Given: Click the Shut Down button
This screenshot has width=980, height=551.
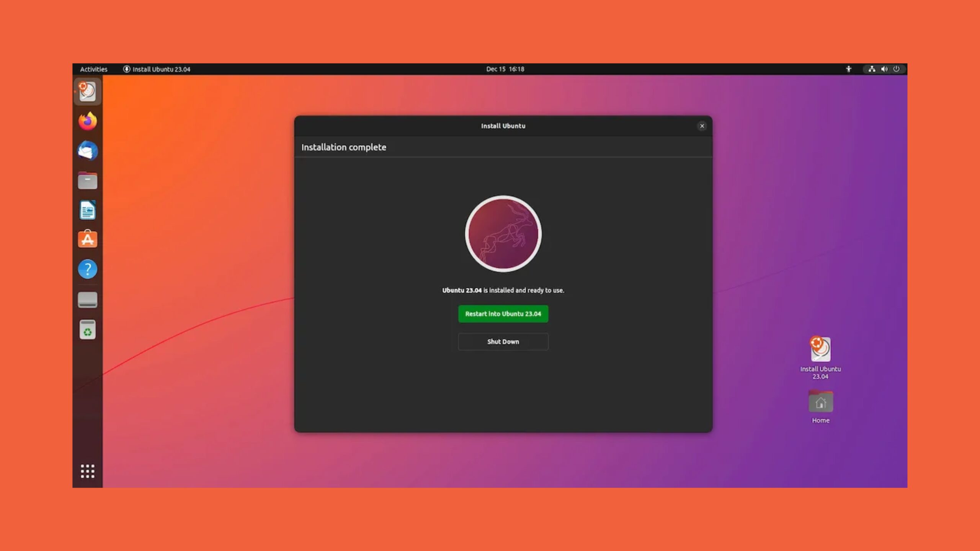Looking at the screenshot, I should pyautogui.click(x=503, y=342).
